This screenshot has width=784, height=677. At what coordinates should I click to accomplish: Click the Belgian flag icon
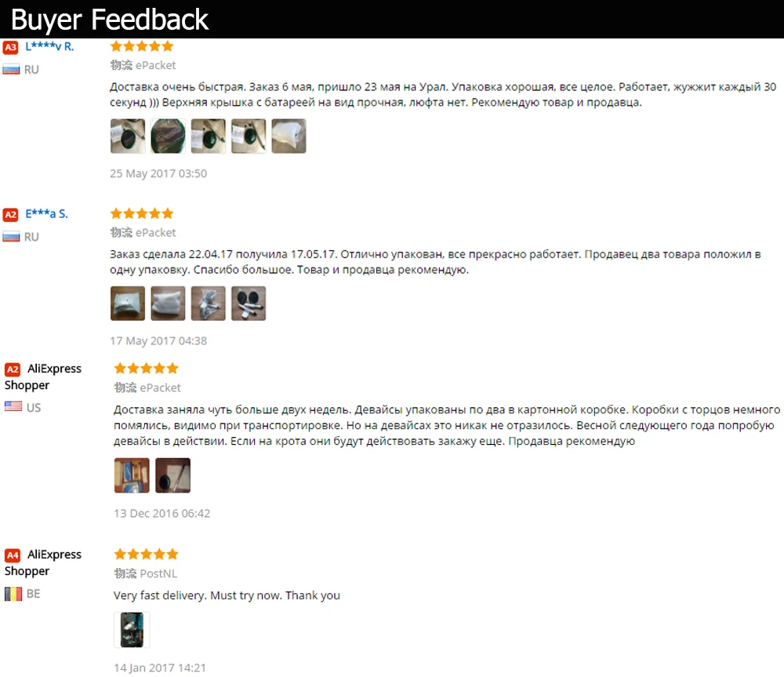[13, 594]
